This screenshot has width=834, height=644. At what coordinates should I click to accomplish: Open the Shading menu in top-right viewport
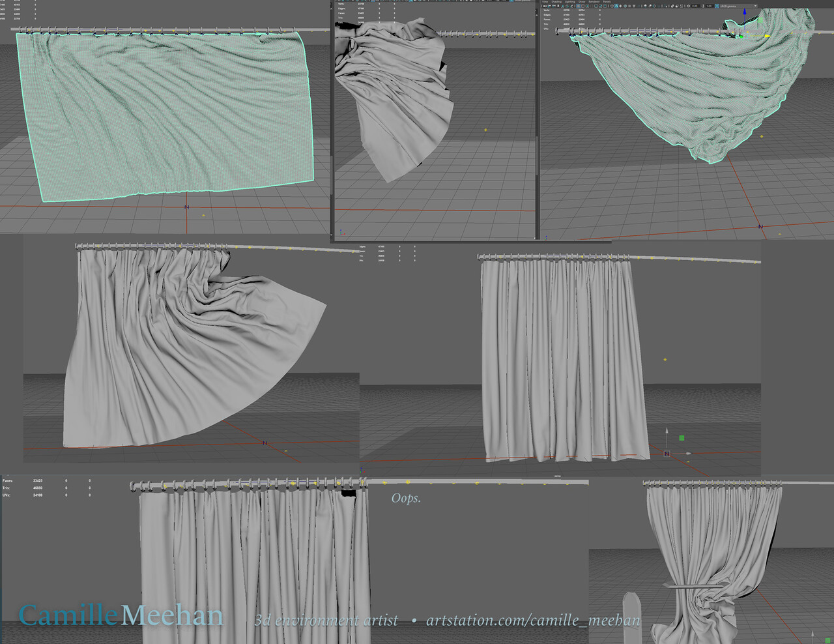pos(556,2)
